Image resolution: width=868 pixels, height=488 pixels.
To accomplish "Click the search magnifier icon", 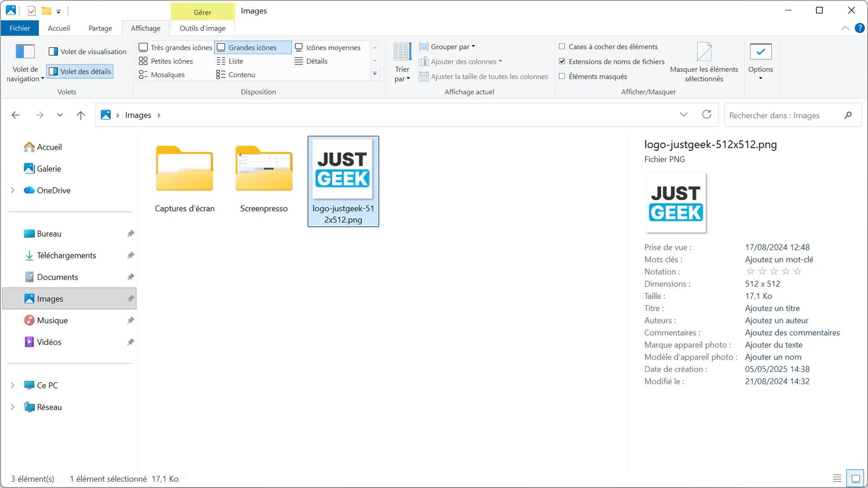I will (848, 115).
